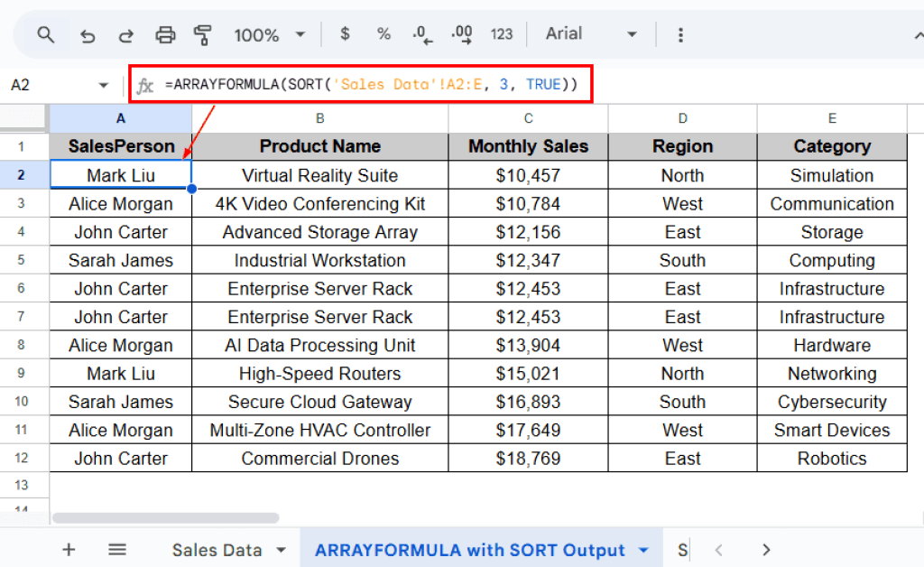Add a new sheet with the plus button
Viewport: 924px width, 567px height.
(x=69, y=549)
